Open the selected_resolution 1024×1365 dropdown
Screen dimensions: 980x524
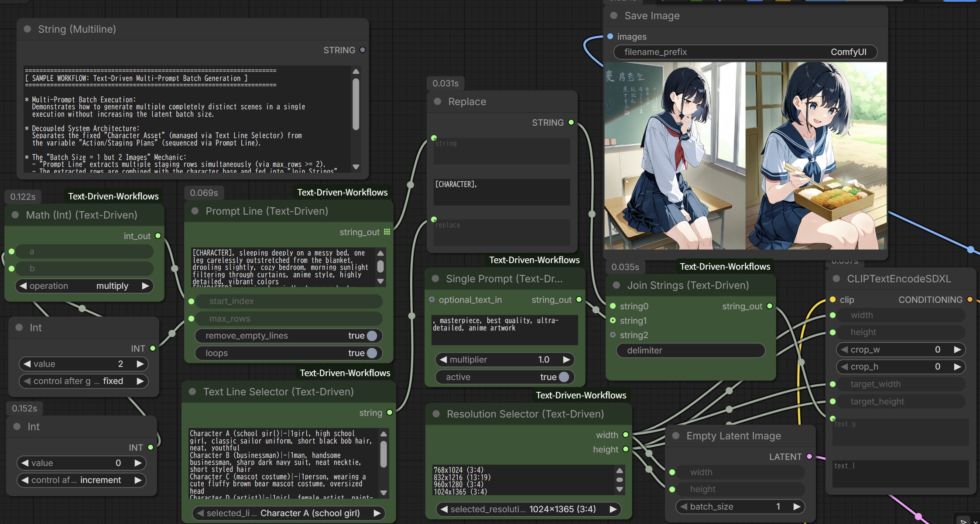pyautogui.click(x=529, y=509)
